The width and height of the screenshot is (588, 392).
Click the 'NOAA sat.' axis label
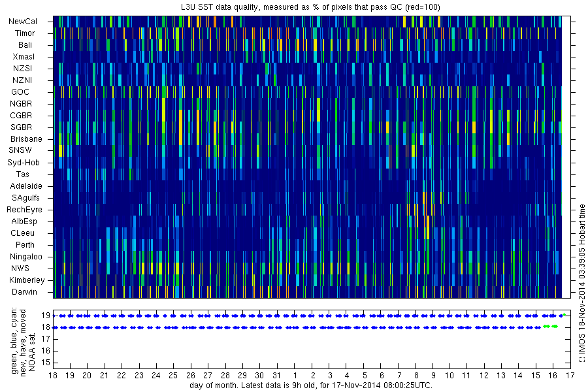31,352
